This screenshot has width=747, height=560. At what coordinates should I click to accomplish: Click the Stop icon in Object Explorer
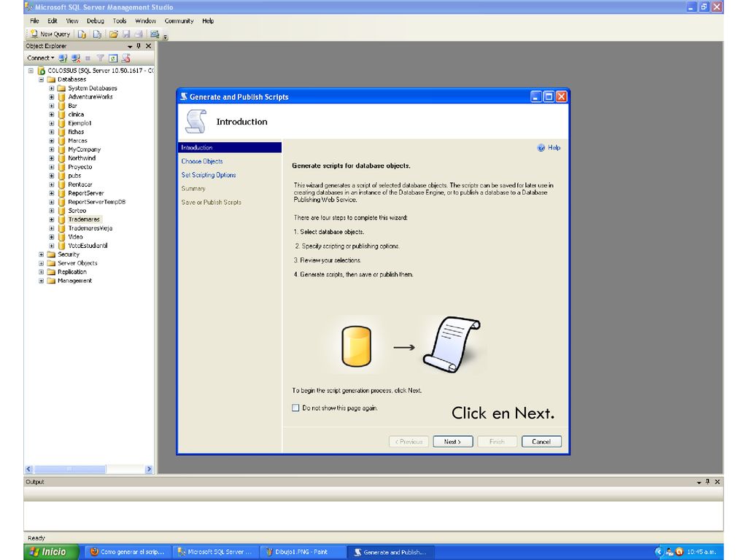tap(88, 58)
